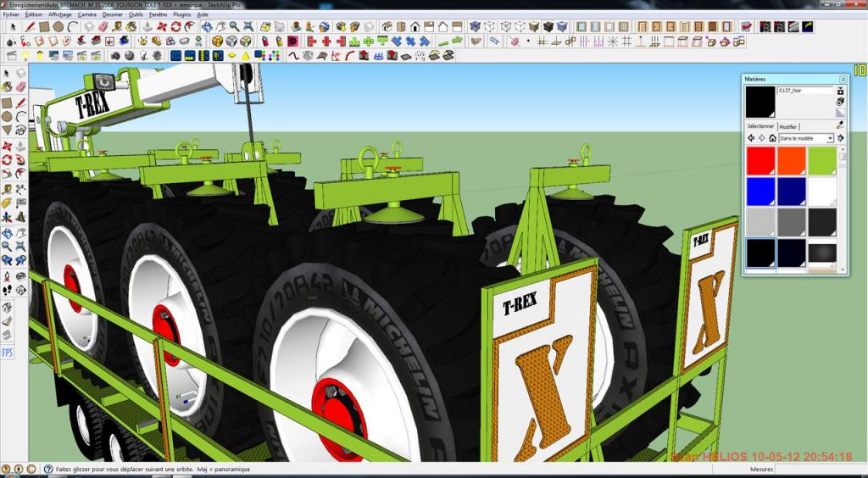Screen dimensions: 868x478
Task: Click the Mesures value box
Action: 821,470
